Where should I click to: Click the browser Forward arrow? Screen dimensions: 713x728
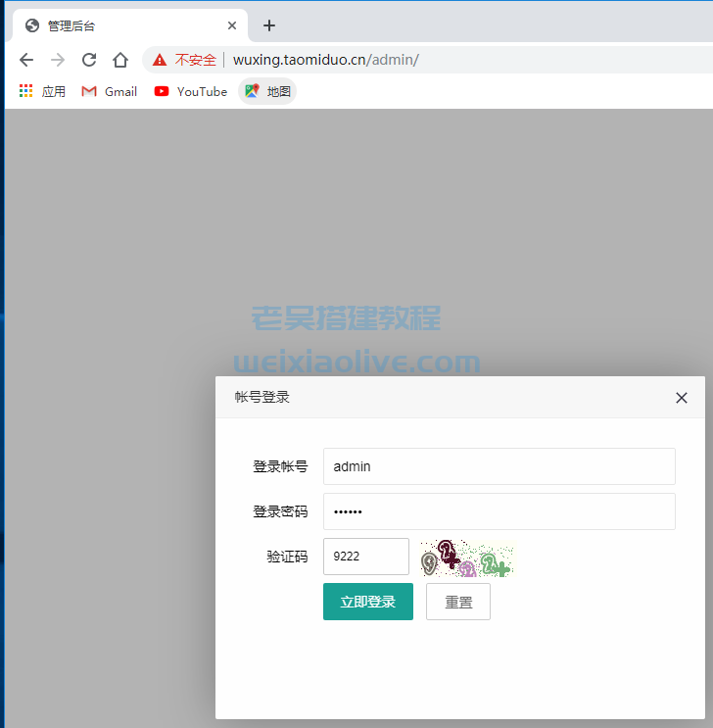point(58,60)
